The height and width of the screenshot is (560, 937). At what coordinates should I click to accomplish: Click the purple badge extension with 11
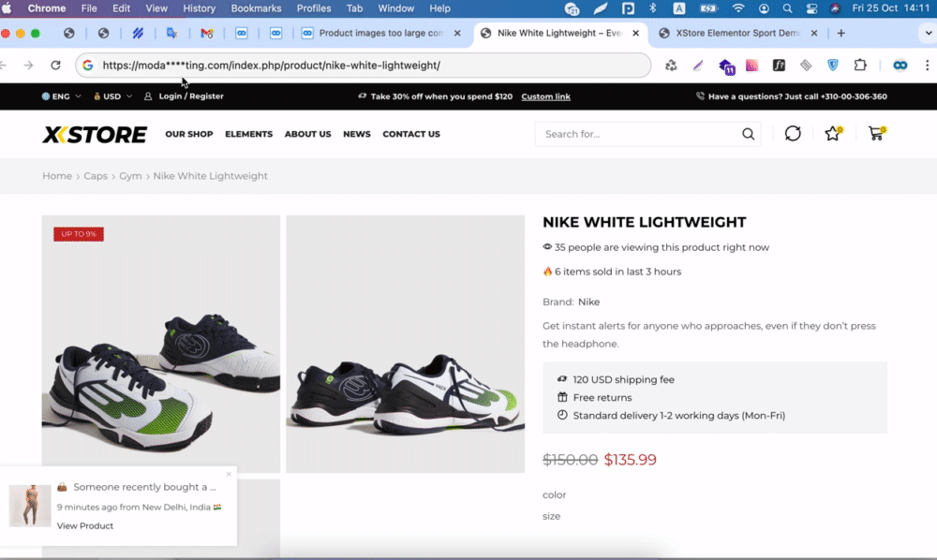pyautogui.click(x=726, y=66)
